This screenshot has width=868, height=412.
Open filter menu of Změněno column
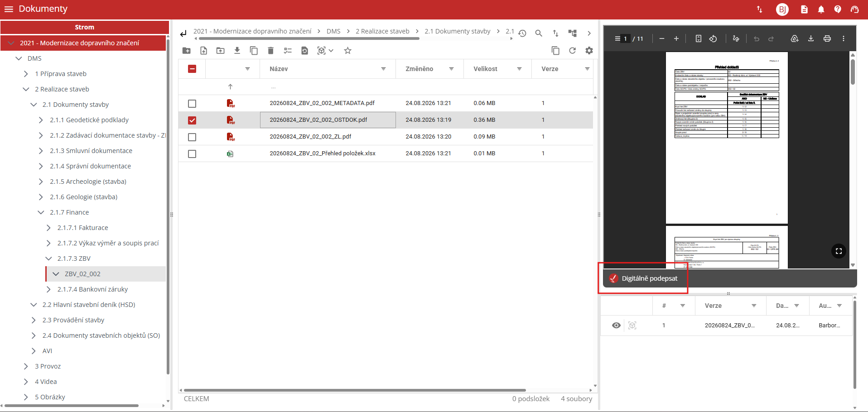[451, 69]
